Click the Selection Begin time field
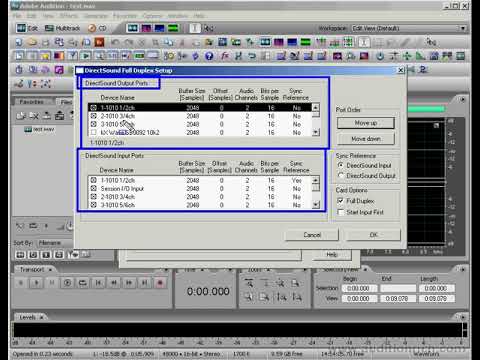The image size is (480, 360). (359, 288)
